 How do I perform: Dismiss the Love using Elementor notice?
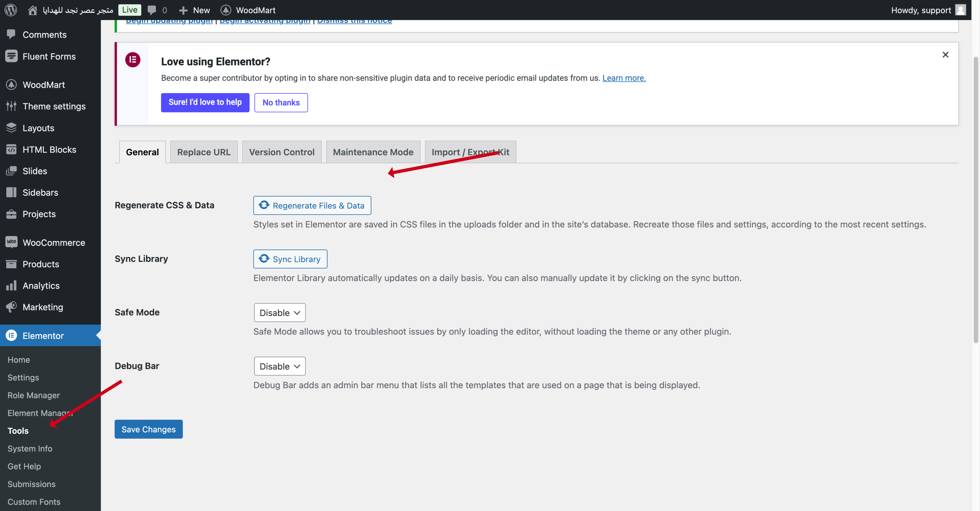click(945, 55)
